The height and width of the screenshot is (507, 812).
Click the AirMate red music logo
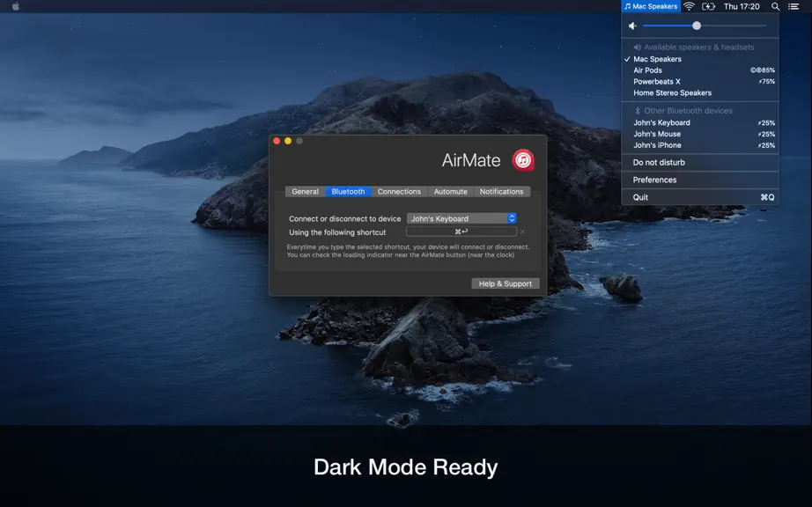(523, 160)
